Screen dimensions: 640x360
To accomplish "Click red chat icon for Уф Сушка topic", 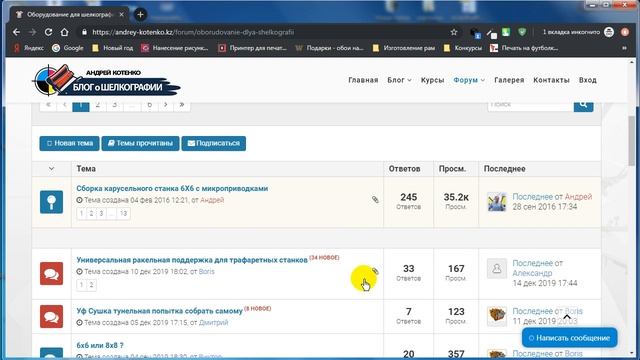I will [51, 316].
